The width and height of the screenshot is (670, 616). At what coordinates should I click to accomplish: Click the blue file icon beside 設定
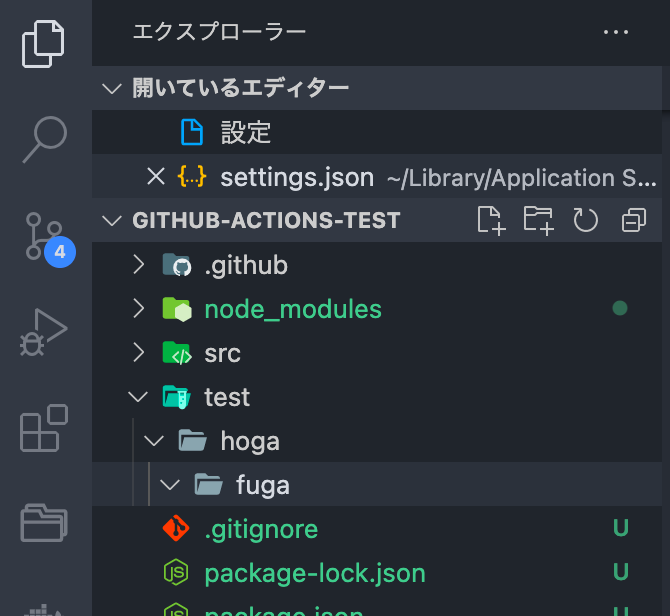coord(192,132)
